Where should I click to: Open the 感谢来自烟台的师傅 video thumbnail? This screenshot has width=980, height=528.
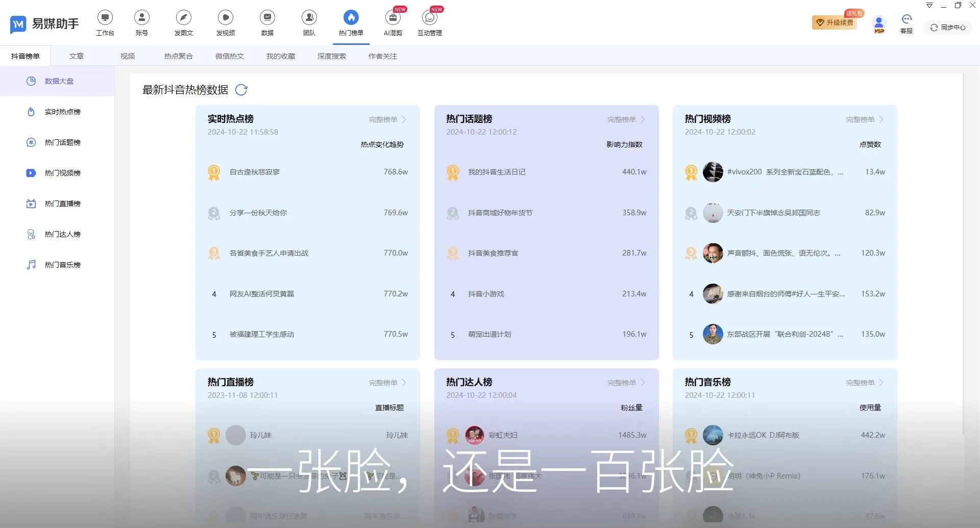713,294
